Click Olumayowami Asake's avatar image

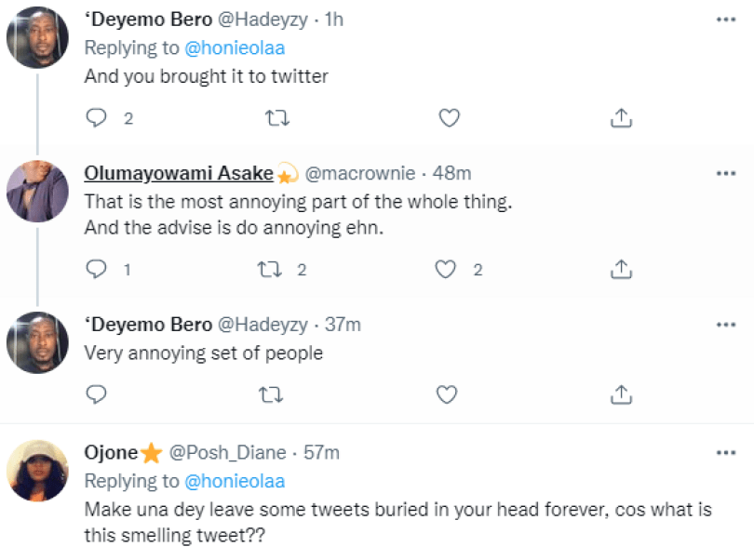pyautogui.click(x=37, y=193)
